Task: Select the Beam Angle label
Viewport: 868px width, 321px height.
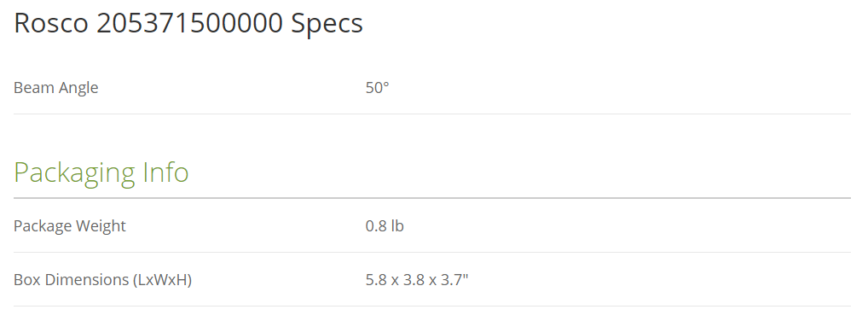Action: (x=56, y=88)
